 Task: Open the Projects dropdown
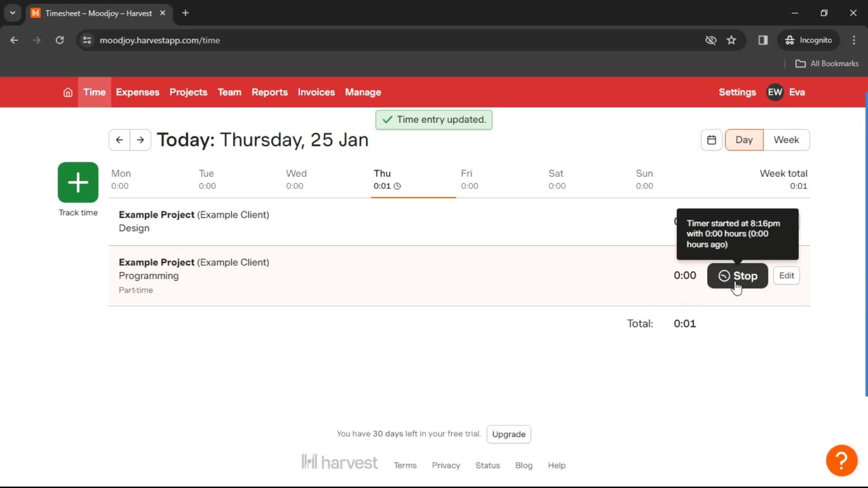coord(189,92)
